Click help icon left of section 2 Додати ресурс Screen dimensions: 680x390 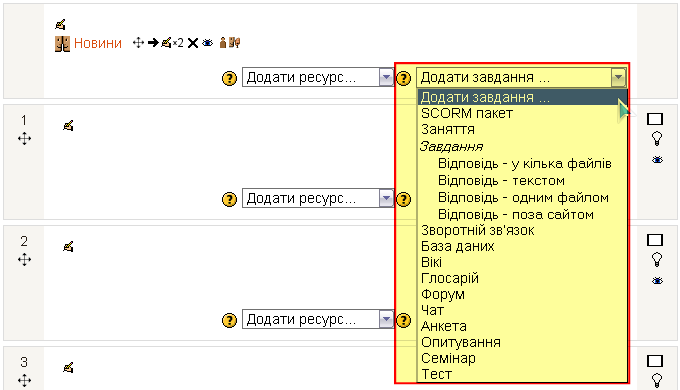coord(229,321)
